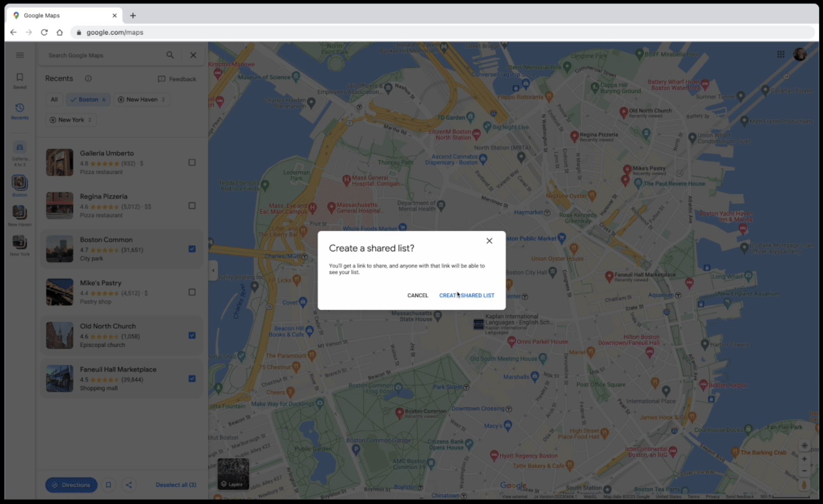Check the Mike's Pastry checkbox

(192, 292)
